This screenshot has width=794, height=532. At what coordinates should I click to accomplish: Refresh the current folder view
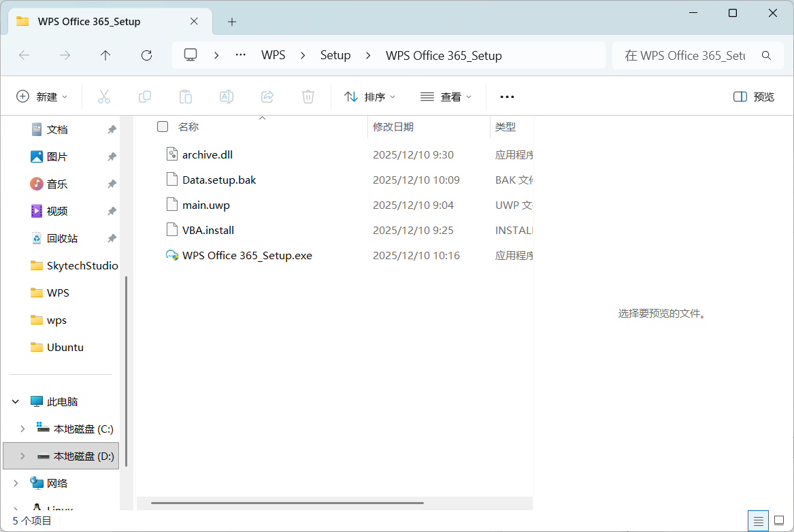click(x=146, y=56)
